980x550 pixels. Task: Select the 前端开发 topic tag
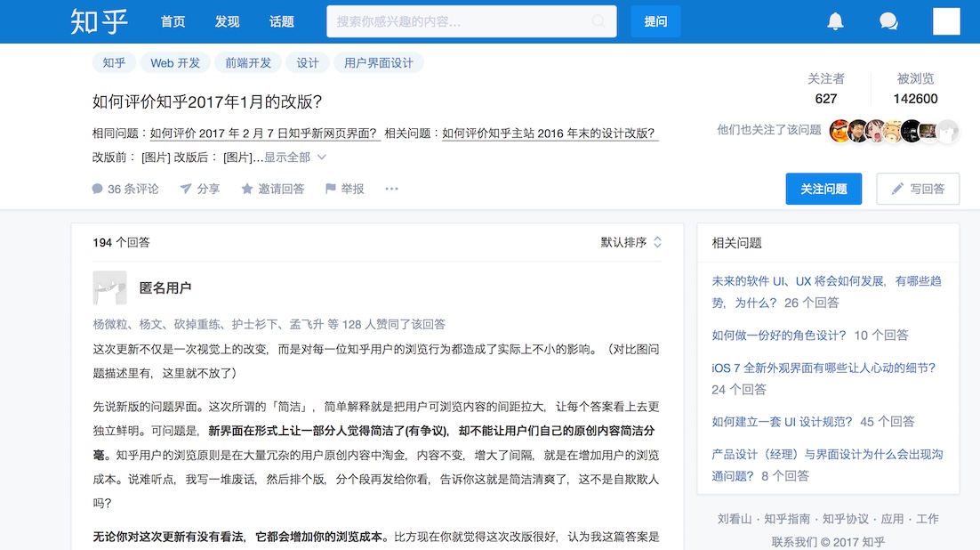tap(248, 62)
